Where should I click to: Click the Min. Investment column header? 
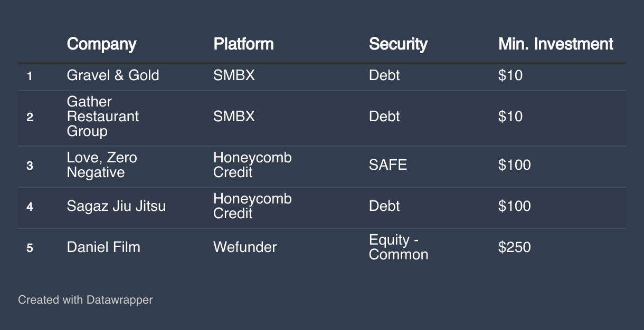pos(555,44)
